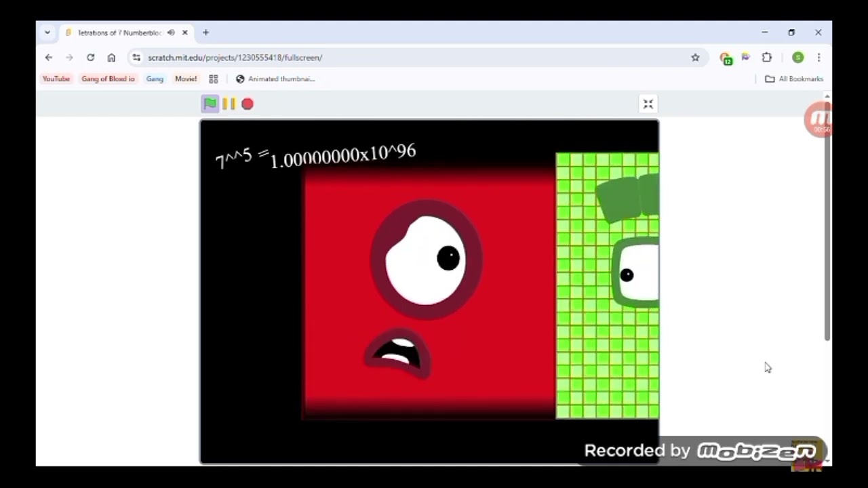Open the browser home page
Image resolution: width=868 pixels, height=488 pixels.
(x=111, y=58)
